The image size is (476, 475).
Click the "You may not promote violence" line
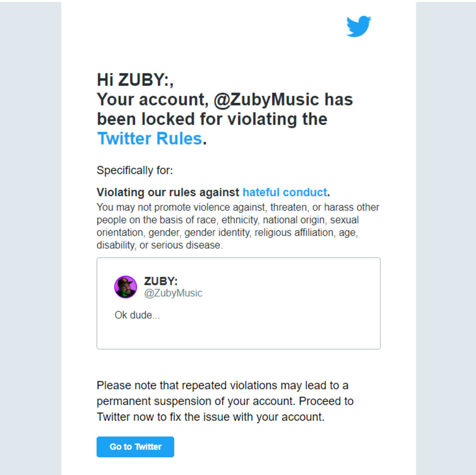(x=237, y=207)
